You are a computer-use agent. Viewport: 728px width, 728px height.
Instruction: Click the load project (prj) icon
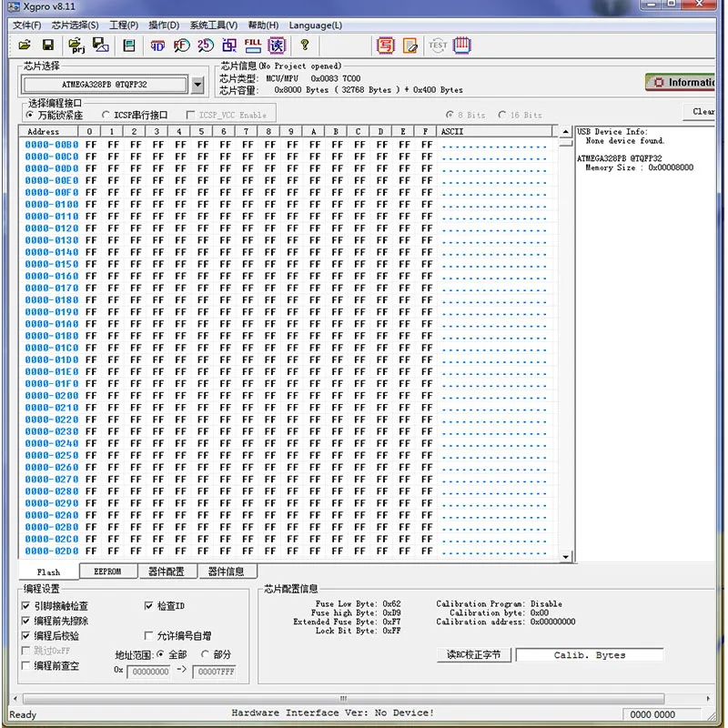pyautogui.click(x=76, y=45)
